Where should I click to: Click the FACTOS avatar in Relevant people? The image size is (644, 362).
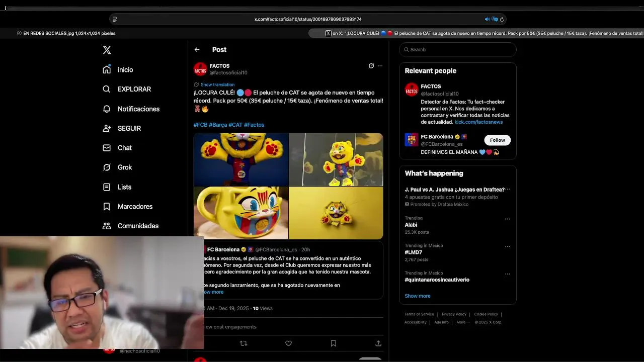click(x=412, y=90)
